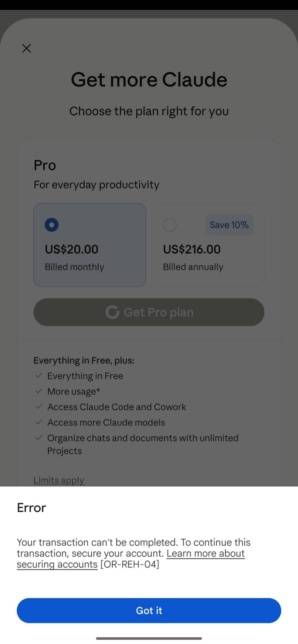This screenshot has width=298, height=644.
Task: Tap the Pro plan title
Action: pos(45,165)
